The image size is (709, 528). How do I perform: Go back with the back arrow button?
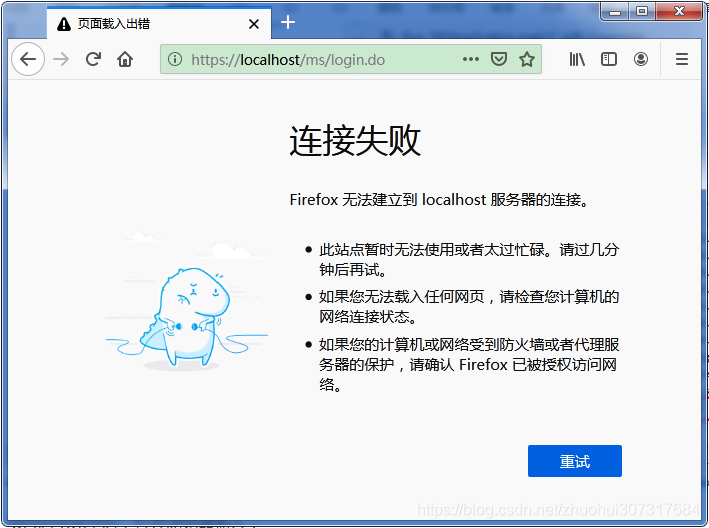point(28,59)
